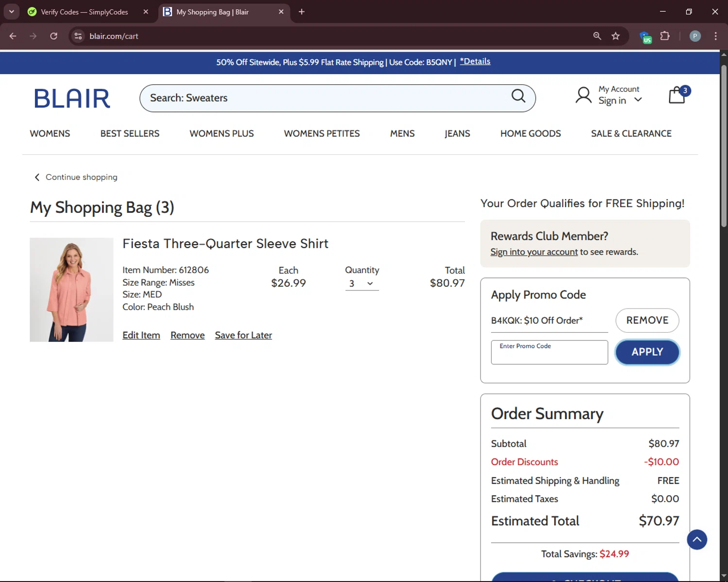
Task: Click the search magnifier icon in Blair search bar
Action: (518, 96)
